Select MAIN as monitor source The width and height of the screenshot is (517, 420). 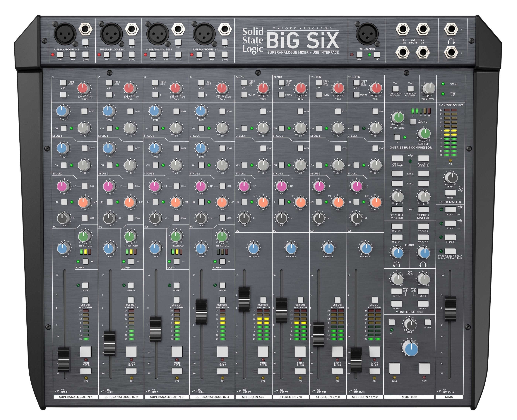(x=397, y=304)
